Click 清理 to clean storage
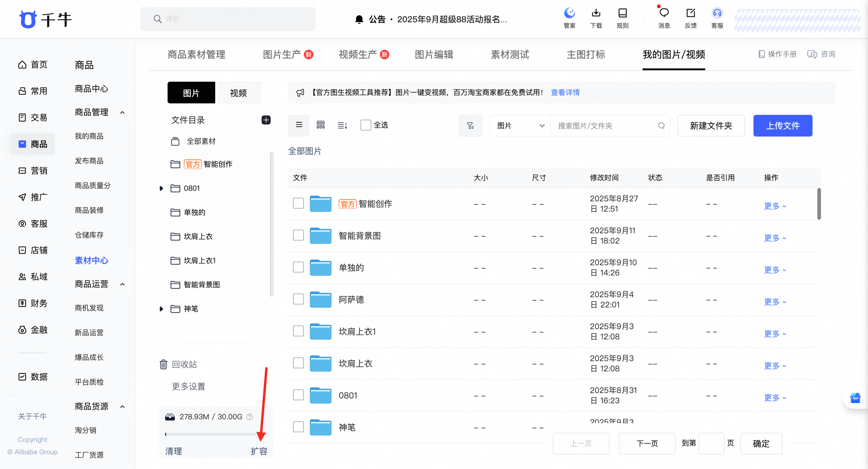This screenshot has height=469, width=868. point(174,451)
